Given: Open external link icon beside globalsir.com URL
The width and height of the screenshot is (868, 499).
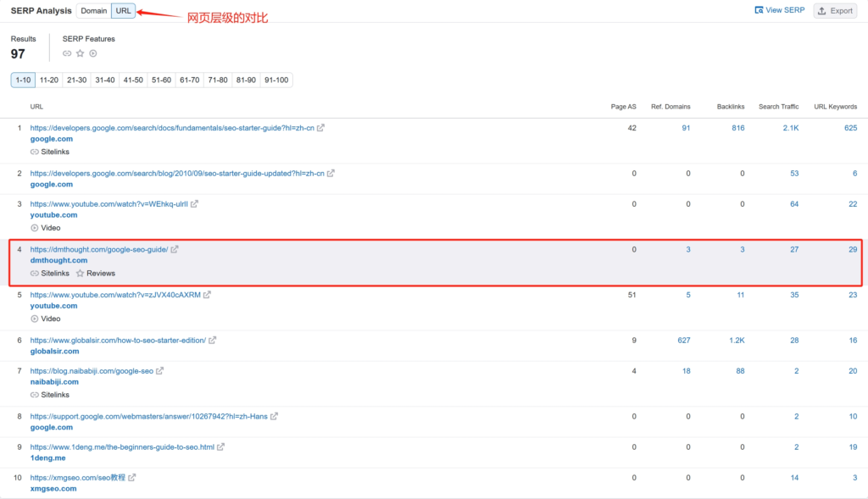Looking at the screenshot, I should tap(213, 341).
